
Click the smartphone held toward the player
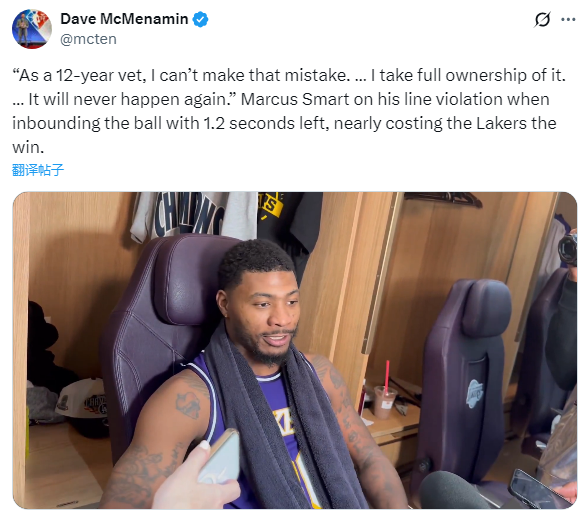[x=219, y=456]
